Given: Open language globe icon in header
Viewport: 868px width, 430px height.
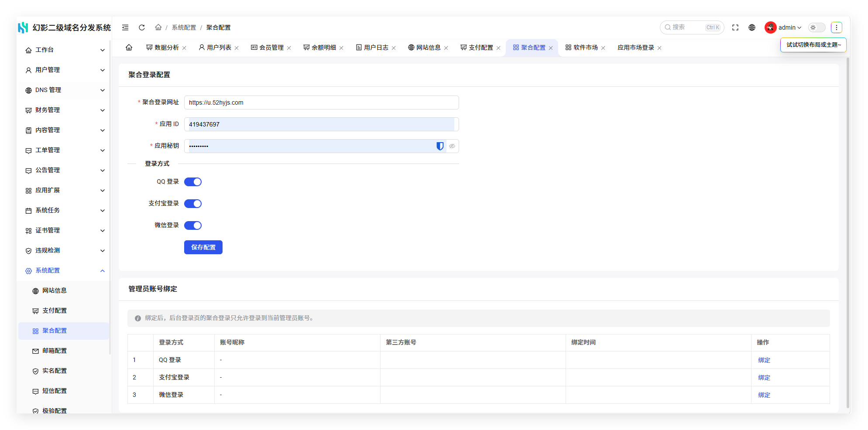Looking at the screenshot, I should [752, 27].
